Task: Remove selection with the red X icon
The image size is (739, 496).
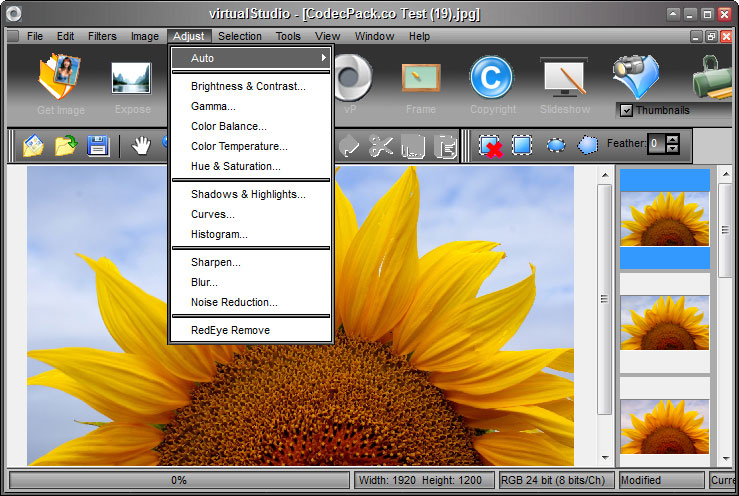Action: pyautogui.click(x=490, y=146)
